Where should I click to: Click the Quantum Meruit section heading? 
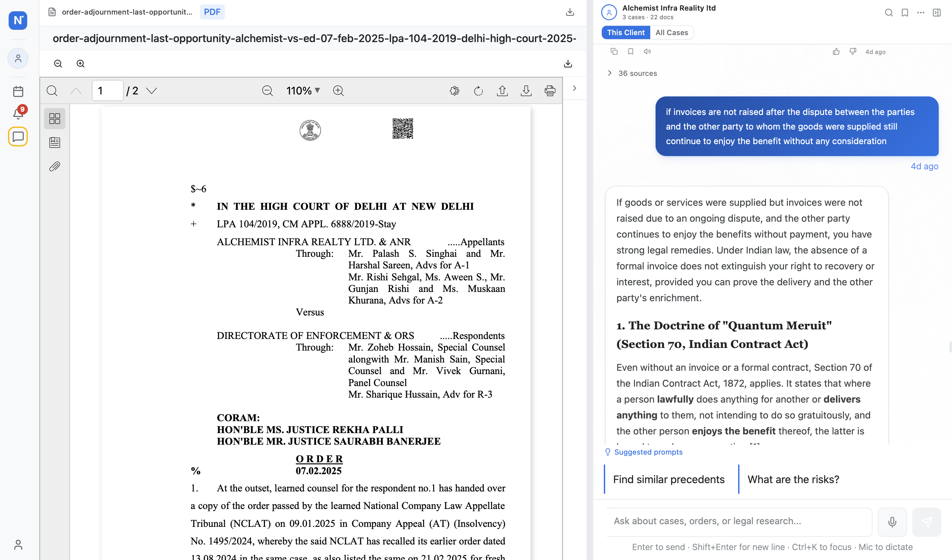pyautogui.click(x=724, y=335)
